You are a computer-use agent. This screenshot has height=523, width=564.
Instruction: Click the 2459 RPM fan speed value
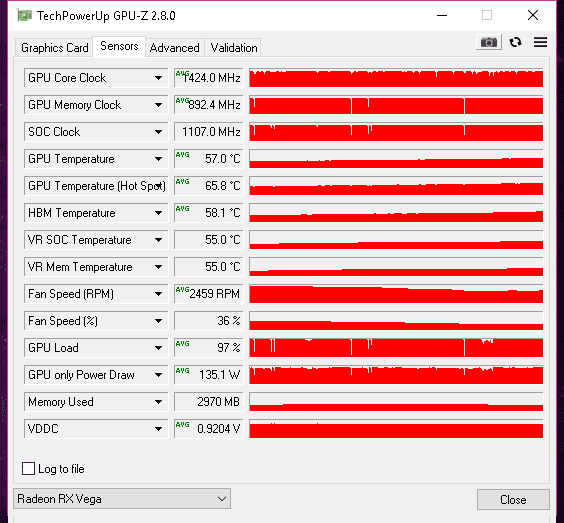point(209,294)
